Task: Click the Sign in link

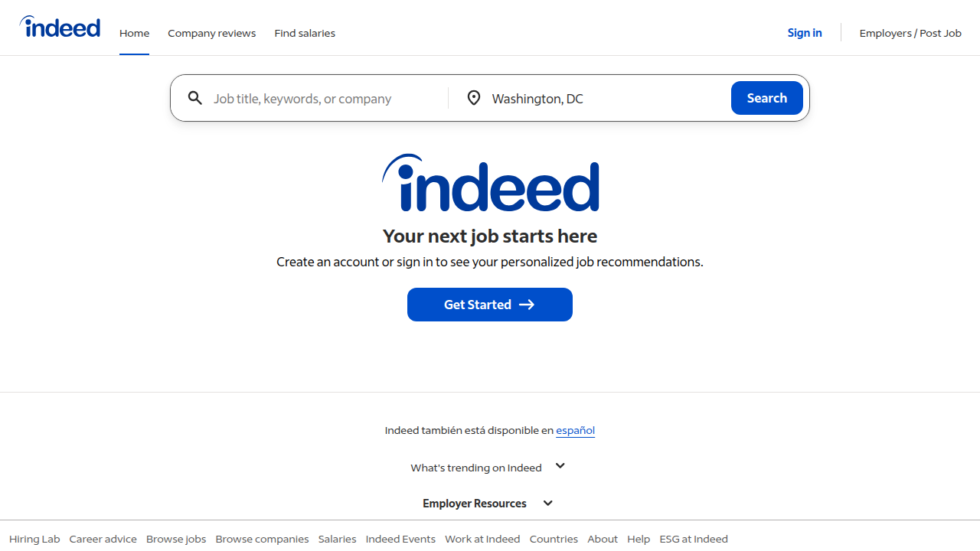Action: tap(805, 33)
